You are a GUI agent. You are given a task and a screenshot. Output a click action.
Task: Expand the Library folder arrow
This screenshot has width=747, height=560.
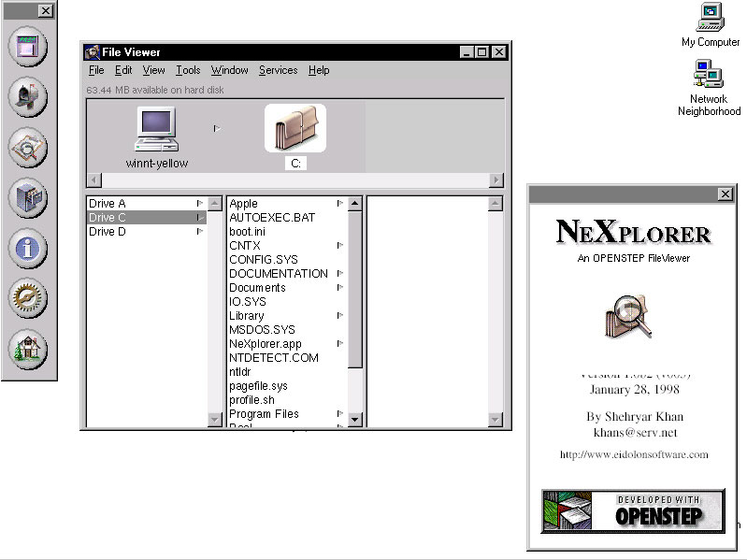point(340,315)
